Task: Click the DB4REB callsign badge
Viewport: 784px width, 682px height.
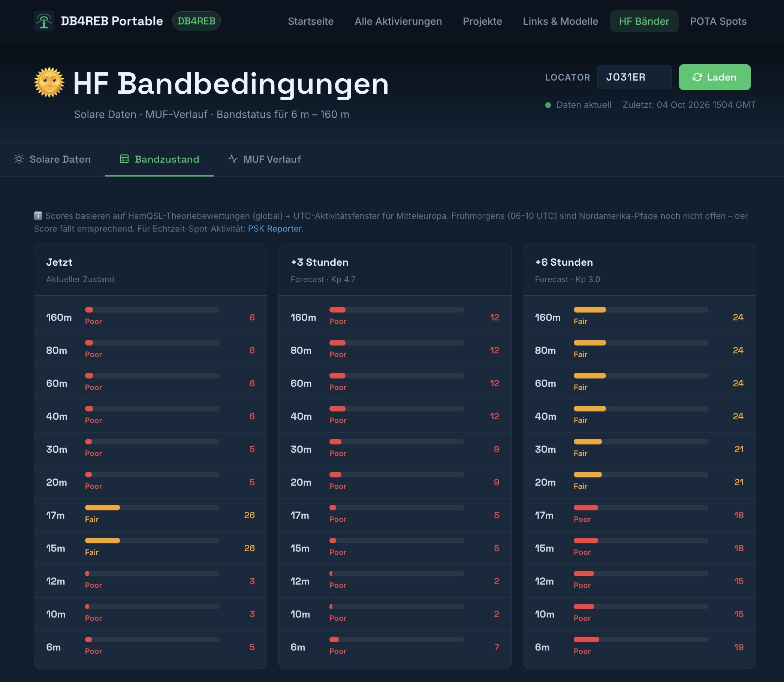Action: (x=196, y=21)
